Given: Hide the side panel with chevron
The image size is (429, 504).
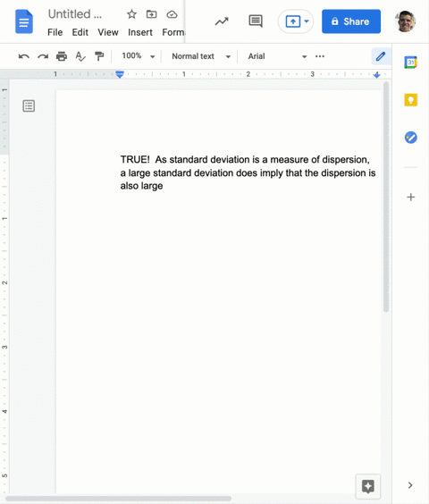Looking at the screenshot, I should tap(410, 485).
